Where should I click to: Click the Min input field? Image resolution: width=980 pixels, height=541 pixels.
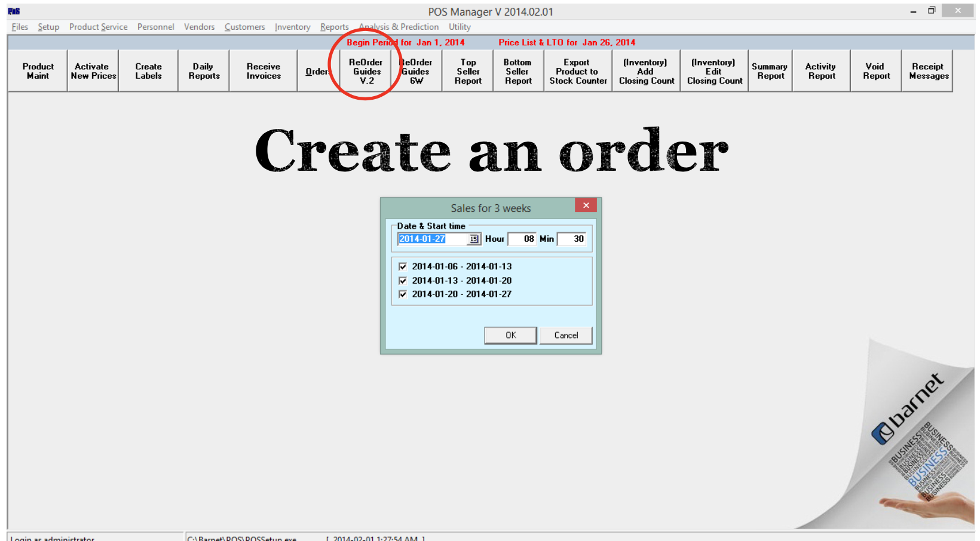pyautogui.click(x=572, y=239)
